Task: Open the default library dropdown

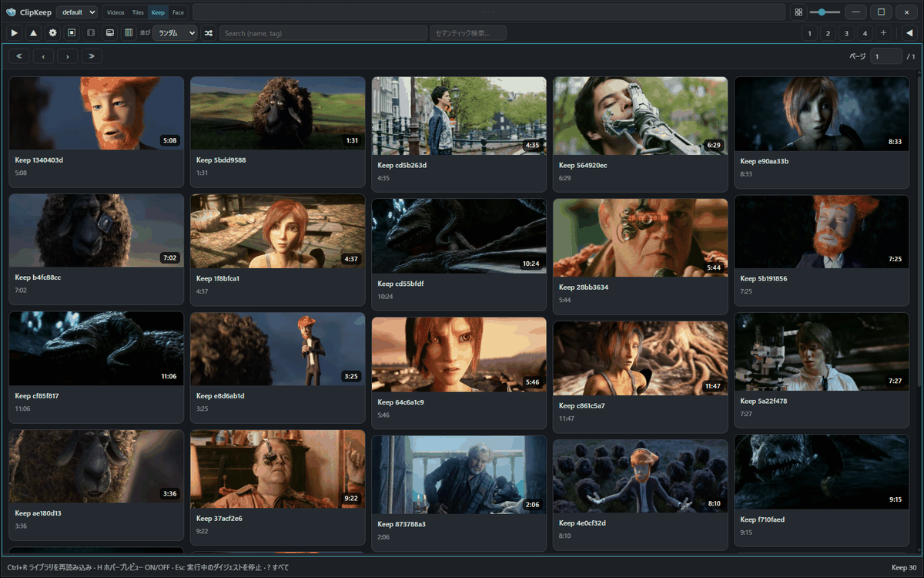Action: pos(77,12)
